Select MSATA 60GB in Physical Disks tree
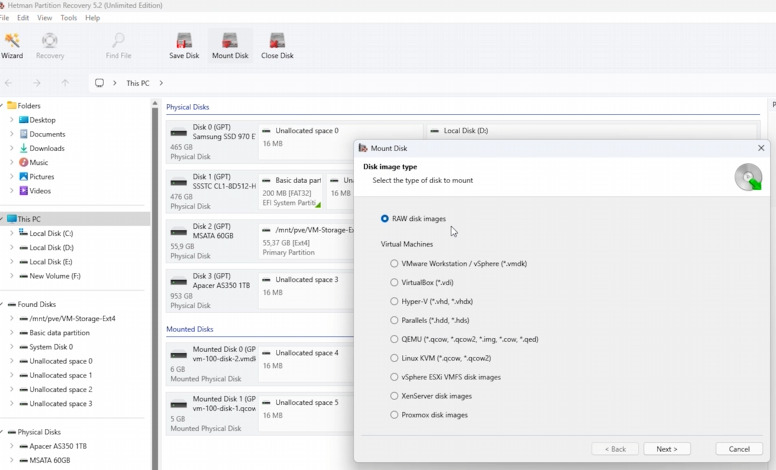Image resolution: width=776 pixels, height=470 pixels. (x=45, y=460)
